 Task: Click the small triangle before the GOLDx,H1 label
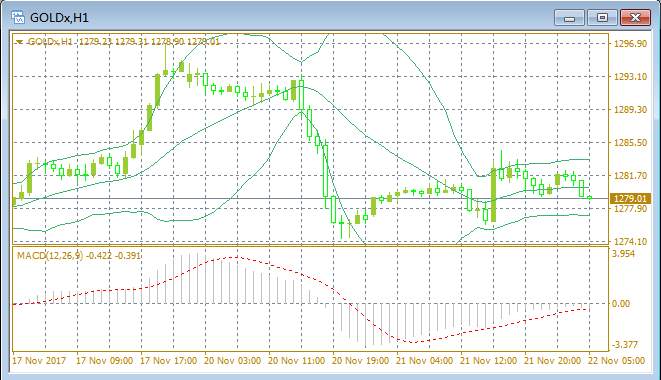(x=19, y=42)
